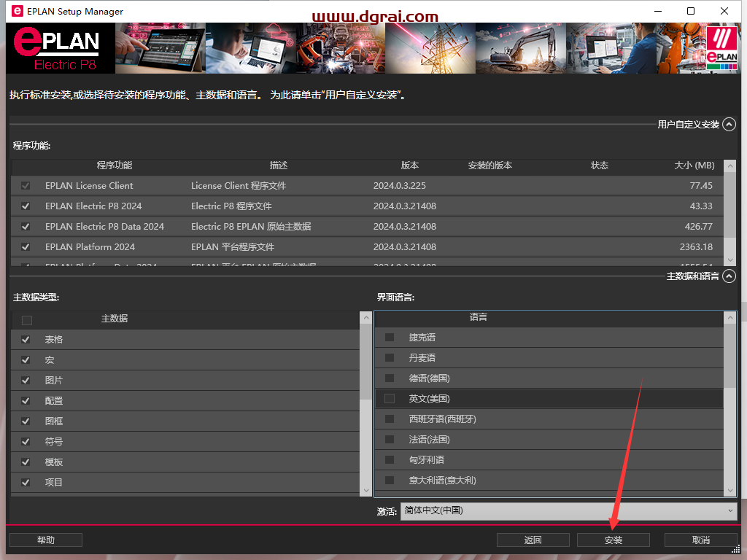Select the 'EPLAN 平台程序文件' description cell
Image resolution: width=747 pixels, height=560 pixels.
coord(233,247)
